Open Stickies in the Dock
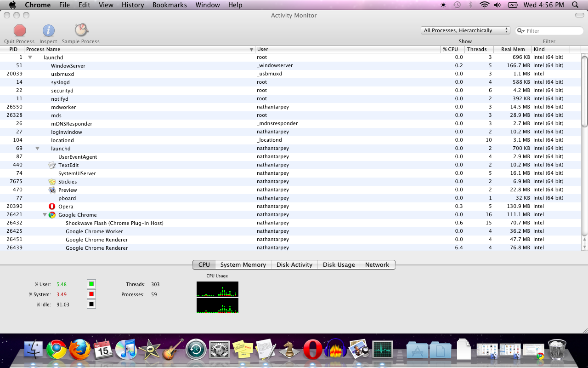 pyautogui.click(x=243, y=350)
